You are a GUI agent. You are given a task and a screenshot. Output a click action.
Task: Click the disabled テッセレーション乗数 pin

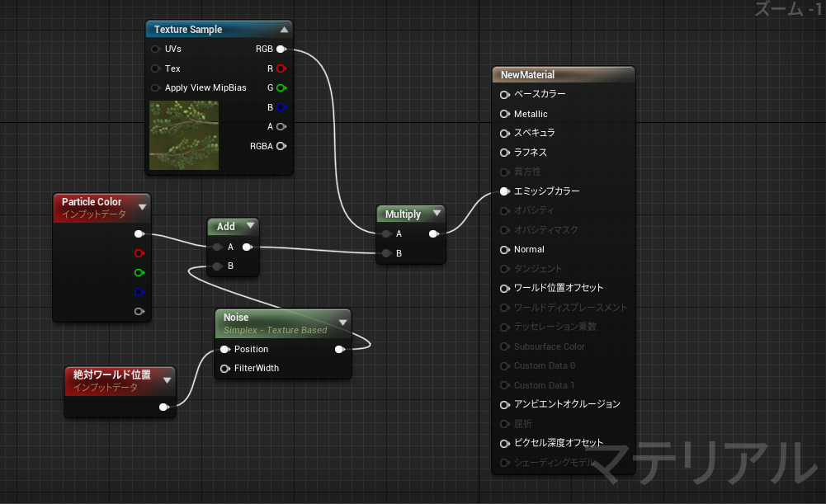505,327
